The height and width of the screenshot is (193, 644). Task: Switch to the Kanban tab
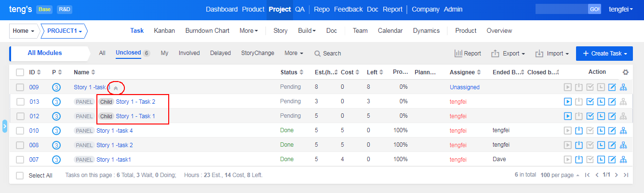[x=164, y=31]
